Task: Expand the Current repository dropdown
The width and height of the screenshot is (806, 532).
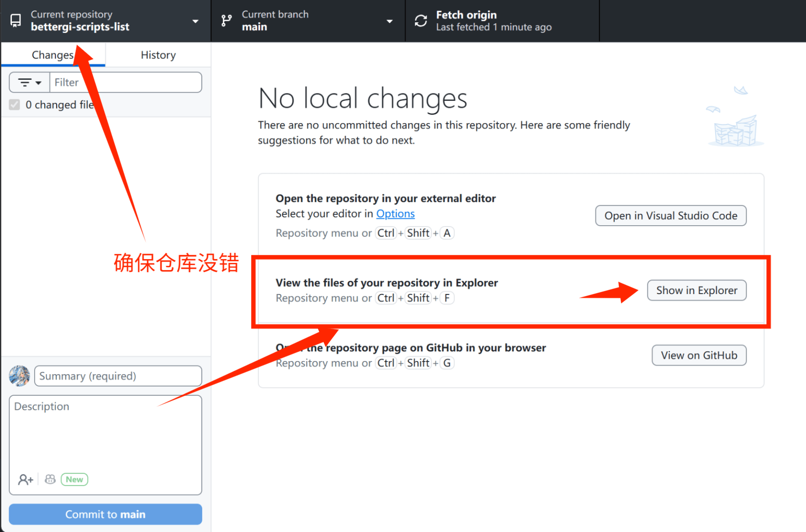Action: 195,21
